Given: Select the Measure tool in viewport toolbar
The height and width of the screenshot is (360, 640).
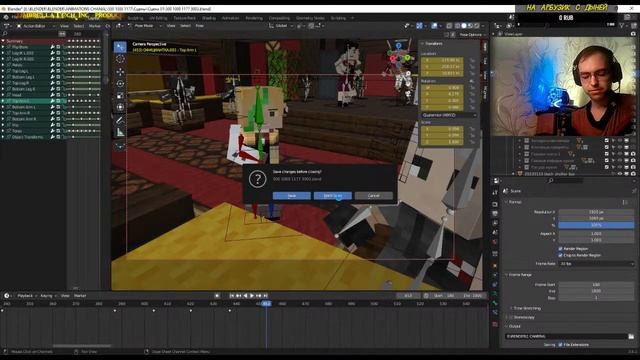Looking at the screenshot, I should click(120, 132).
